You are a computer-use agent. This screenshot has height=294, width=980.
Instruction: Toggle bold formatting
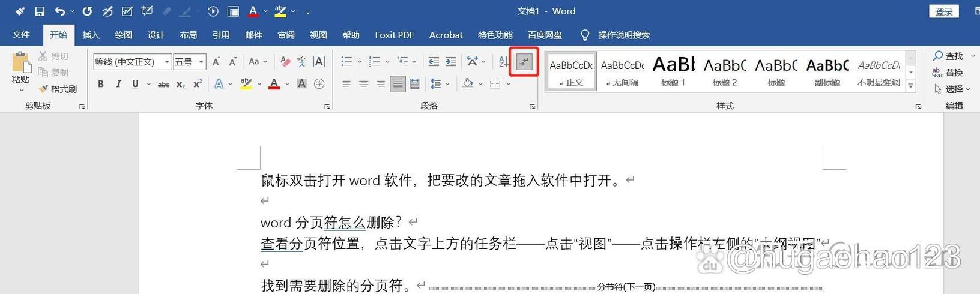tap(101, 84)
